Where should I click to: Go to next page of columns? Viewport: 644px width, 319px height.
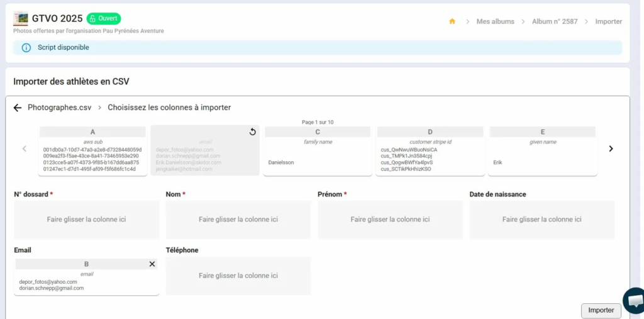[610, 149]
